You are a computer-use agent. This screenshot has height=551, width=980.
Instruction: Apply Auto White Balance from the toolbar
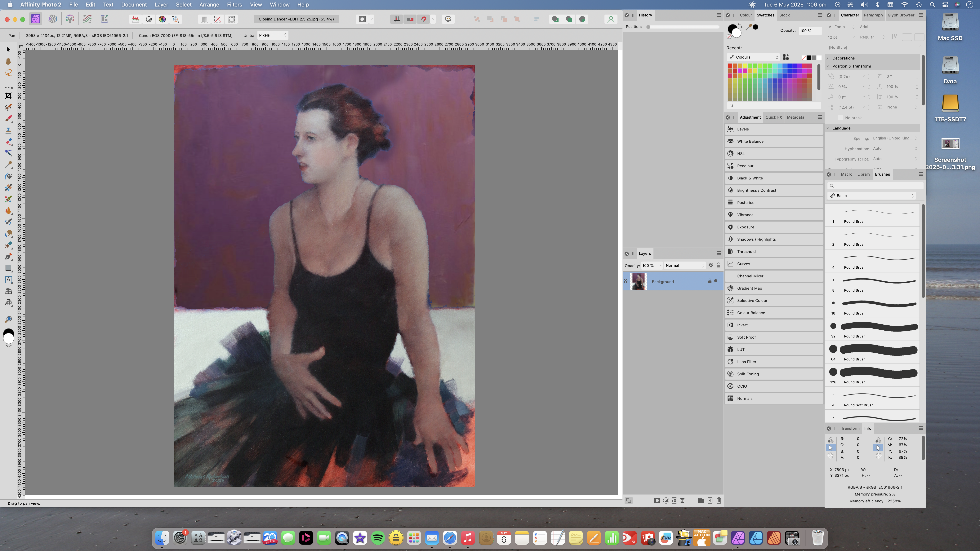point(176,19)
